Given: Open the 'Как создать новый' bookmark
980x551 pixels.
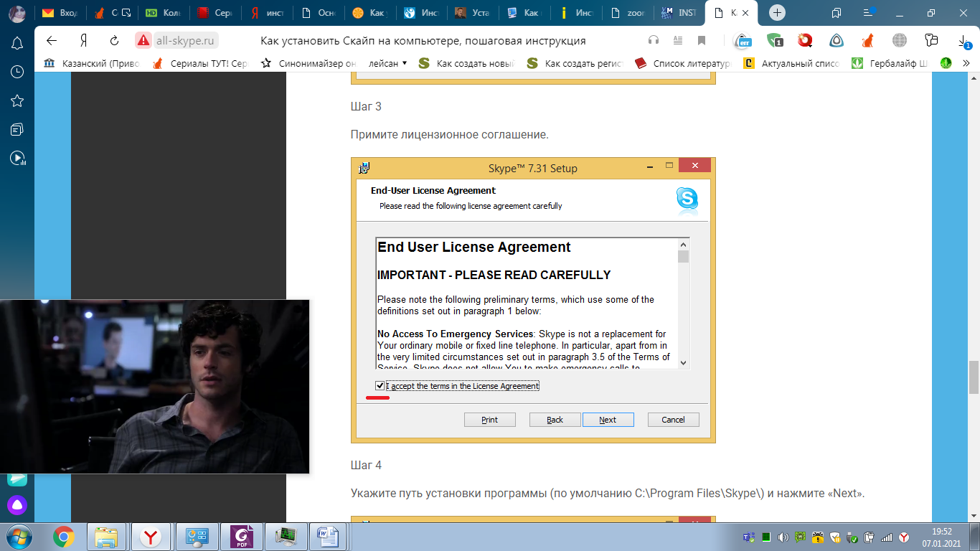Looking at the screenshot, I should [x=467, y=63].
